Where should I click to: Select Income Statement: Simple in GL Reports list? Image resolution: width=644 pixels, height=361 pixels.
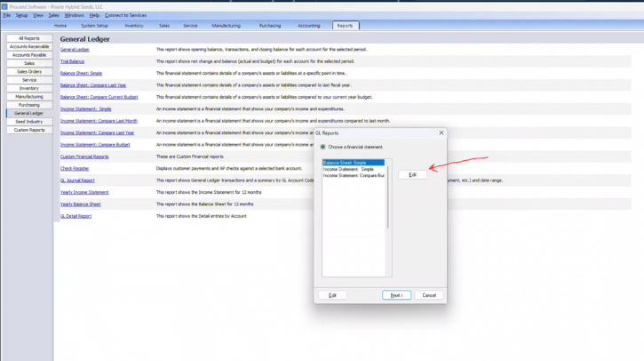tap(354, 169)
